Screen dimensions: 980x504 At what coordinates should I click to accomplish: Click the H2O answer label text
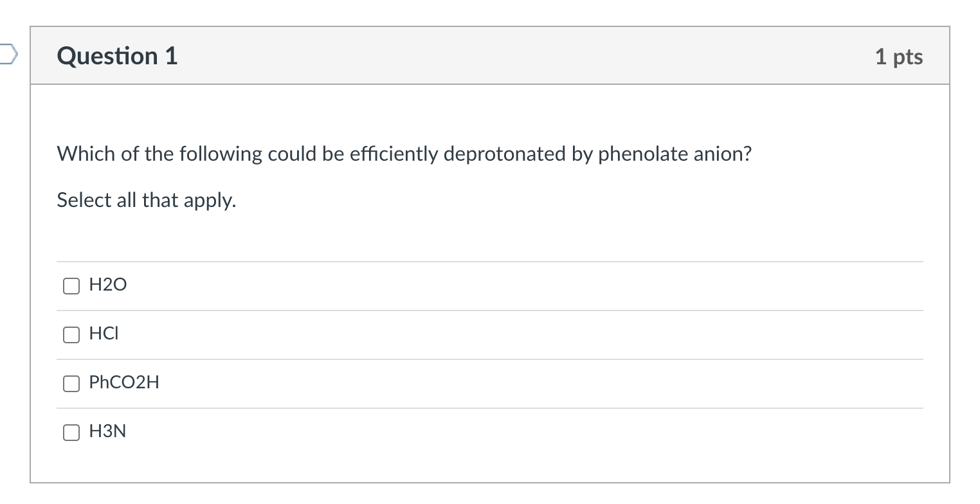[107, 284]
